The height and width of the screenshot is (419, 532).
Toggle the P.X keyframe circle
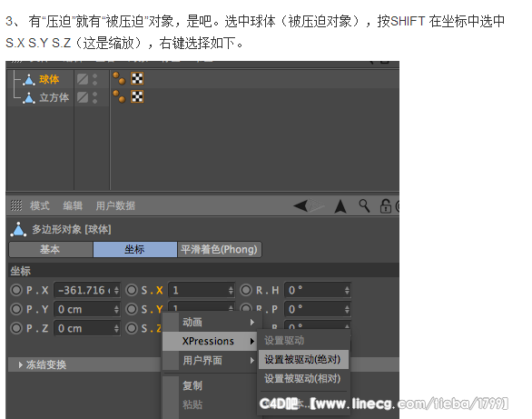click(16, 290)
